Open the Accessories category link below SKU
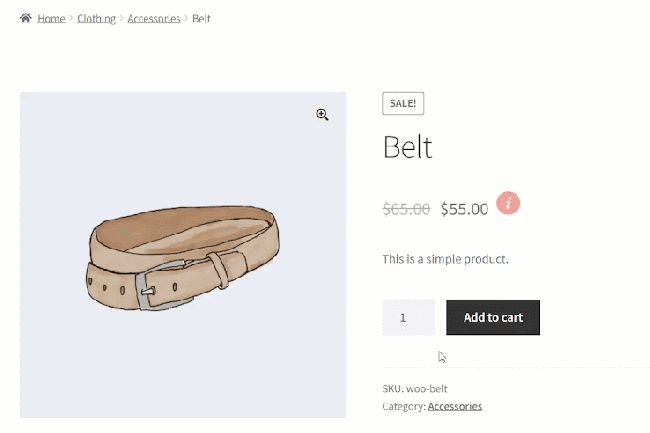650x433 pixels. pyautogui.click(x=454, y=406)
